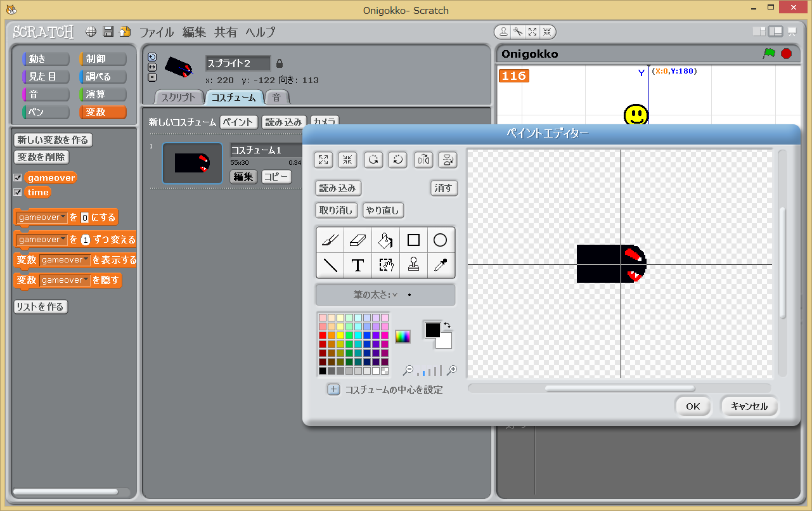Screen dimensions: 812x511
Task: Select the line drawing tool
Action: click(330, 265)
